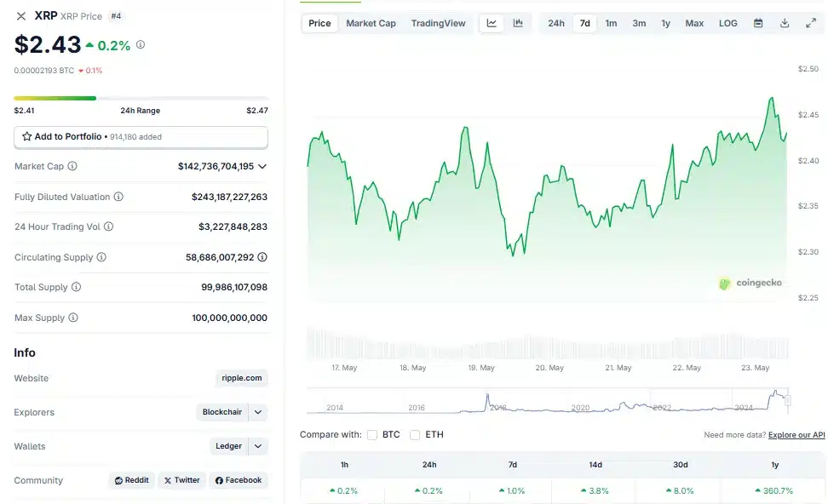Click the 3.8% 14d change cell

595,491
